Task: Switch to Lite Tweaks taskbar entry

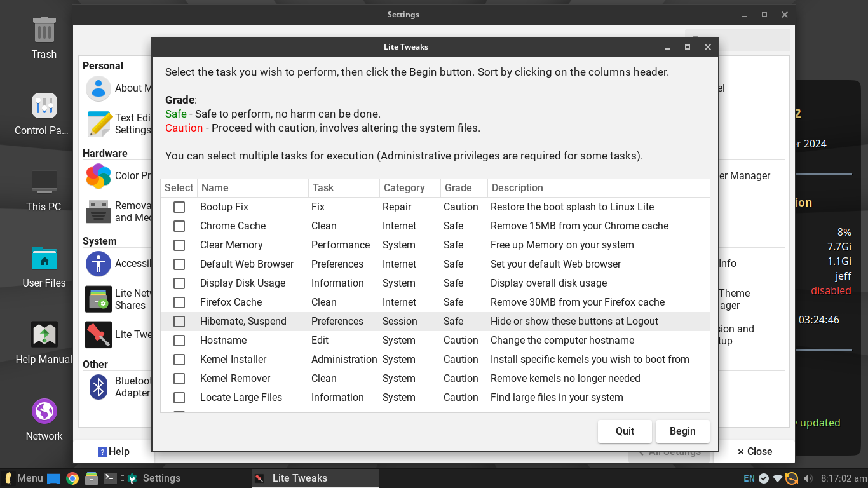Action: coord(316,478)
